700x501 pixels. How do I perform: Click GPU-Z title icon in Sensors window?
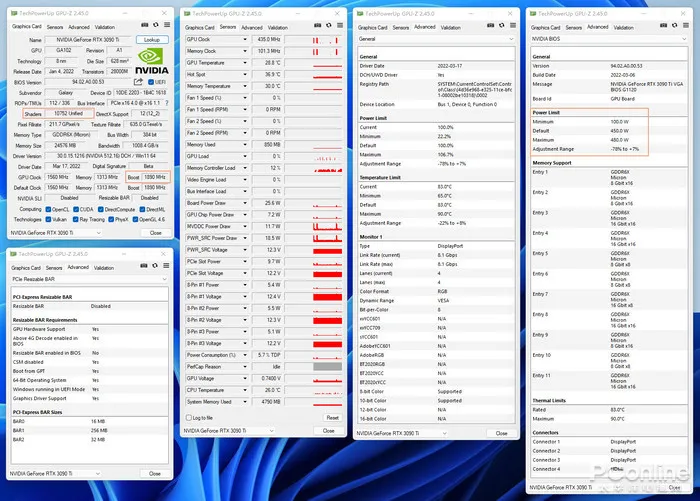click(x=187, y=14)
